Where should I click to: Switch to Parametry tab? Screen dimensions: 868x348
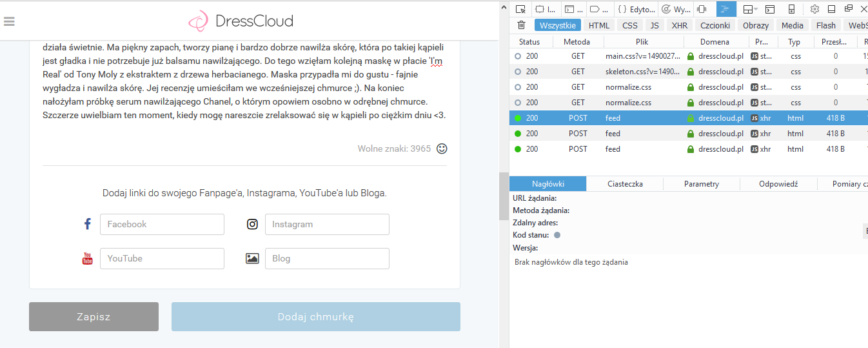[x=702, y=184]
